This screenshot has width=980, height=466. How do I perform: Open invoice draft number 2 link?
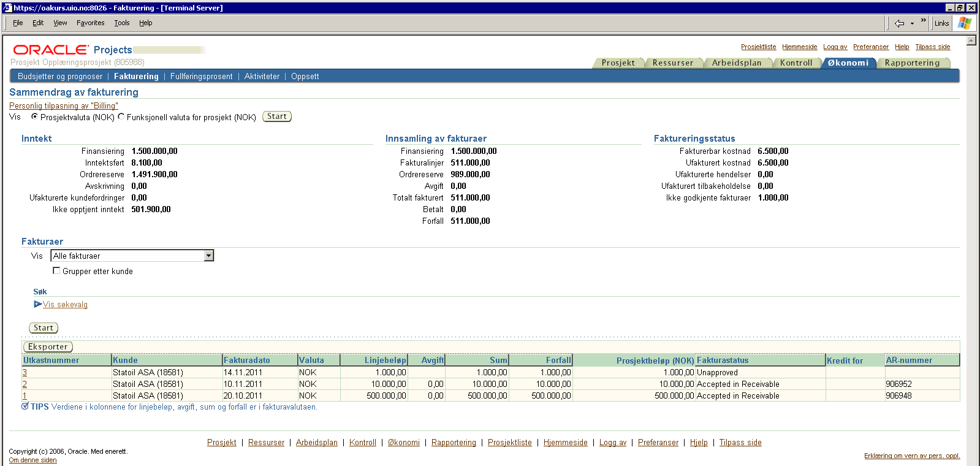click(x=25, y=384)
